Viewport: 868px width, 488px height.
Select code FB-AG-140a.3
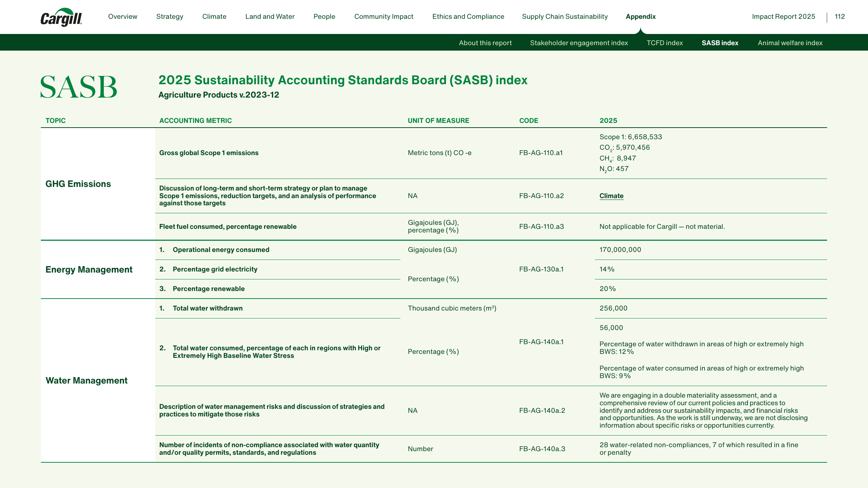coord(542,449)
